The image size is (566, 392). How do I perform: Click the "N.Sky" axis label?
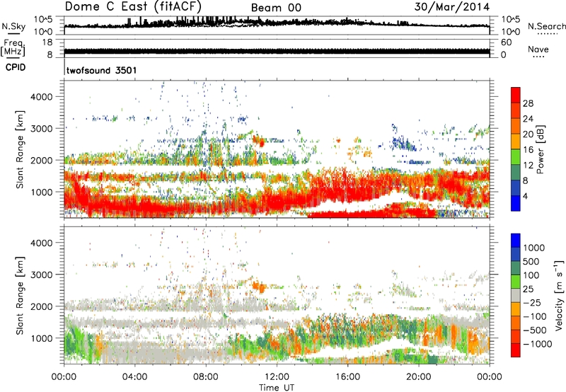click(x=13, y=26)
